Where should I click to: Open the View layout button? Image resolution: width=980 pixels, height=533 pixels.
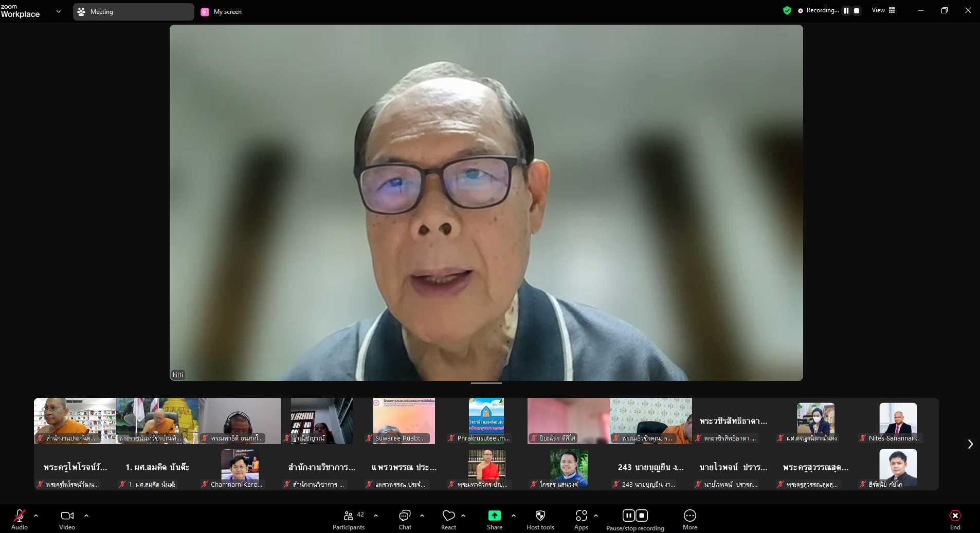point(883,10)
